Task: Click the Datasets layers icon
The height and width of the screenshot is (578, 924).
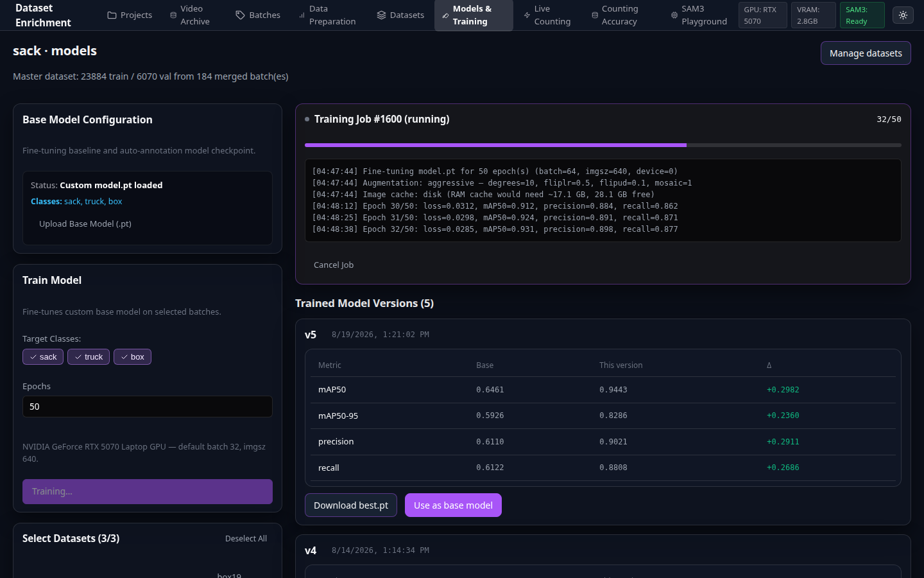Action: 381,15
